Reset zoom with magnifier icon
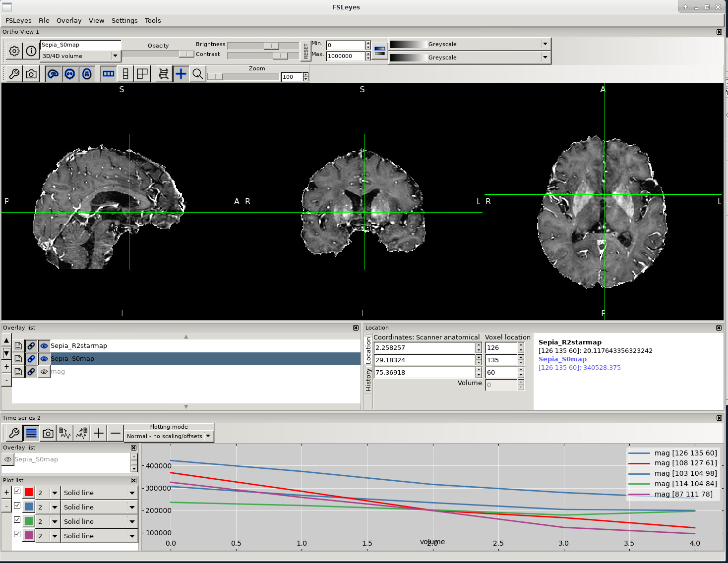Screen dimensions: 728x563 (x=198, y=74)
